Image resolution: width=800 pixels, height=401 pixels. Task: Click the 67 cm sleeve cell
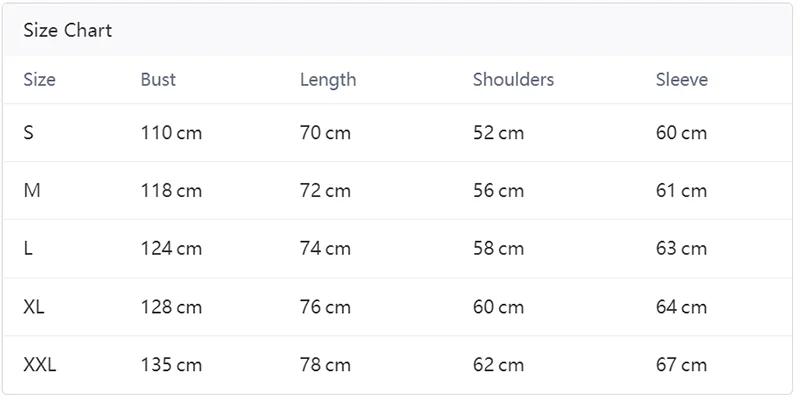coord(681,365)
